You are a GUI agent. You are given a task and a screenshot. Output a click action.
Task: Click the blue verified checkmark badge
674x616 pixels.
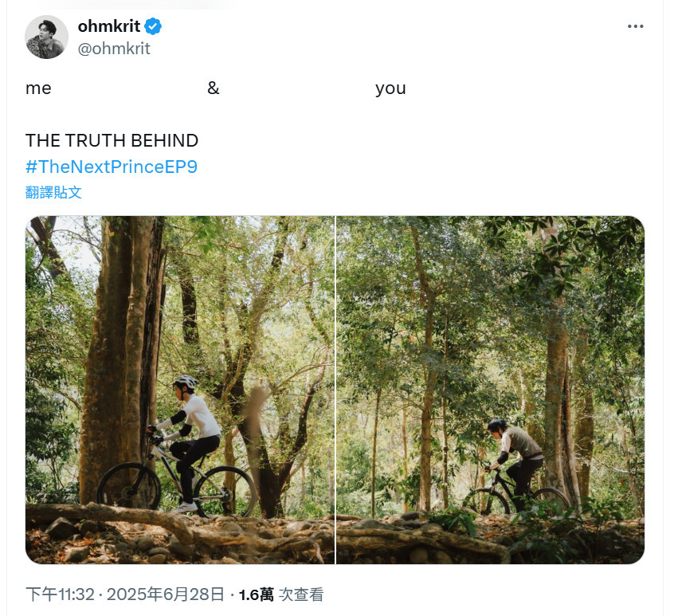[153, 26]
